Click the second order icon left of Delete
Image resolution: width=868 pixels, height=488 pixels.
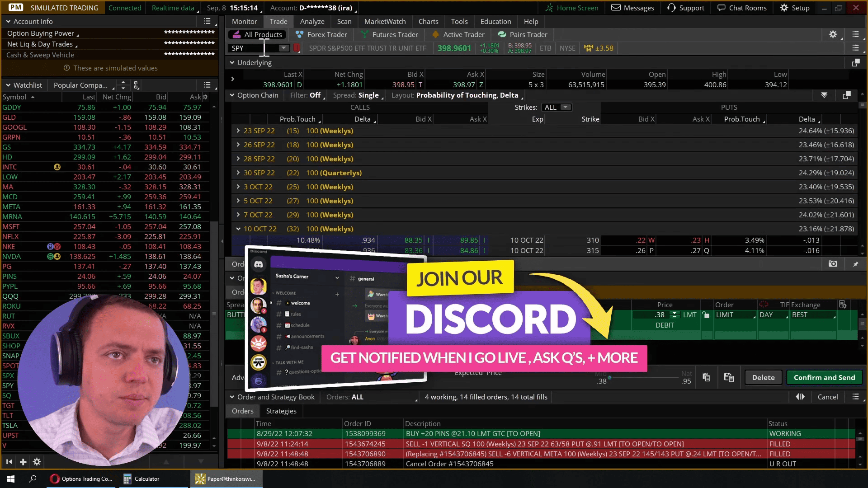pyautogui.click(x=729, y=377)
